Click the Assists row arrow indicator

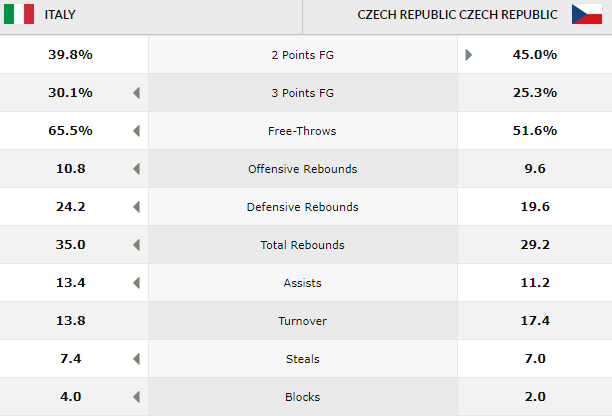136,283
